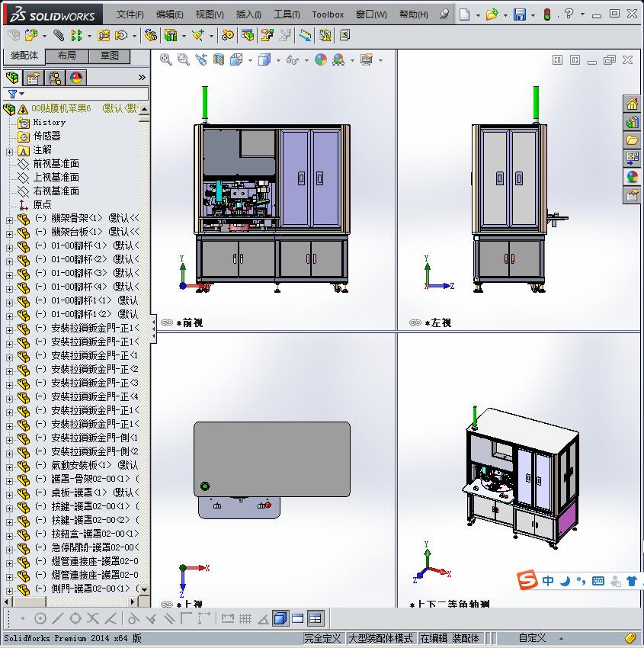Click Linear Component Pattern icon

tap(76, 36)
